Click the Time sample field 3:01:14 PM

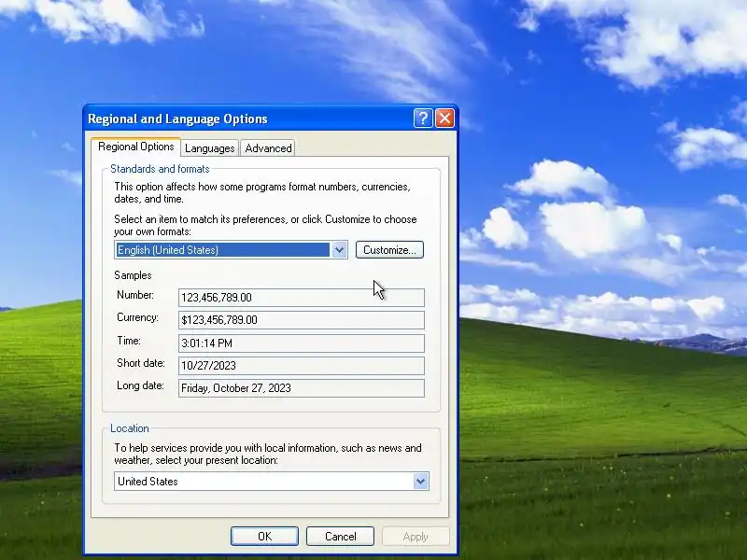(301, 343)
